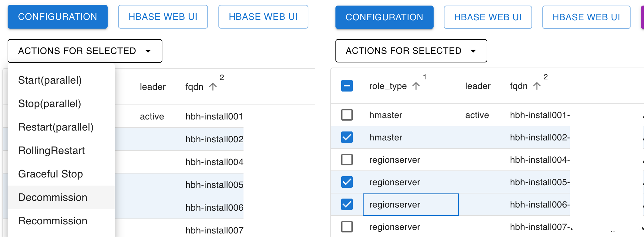
Task: Toggle the select-all header checkbox
Action: tap(347, 86)
